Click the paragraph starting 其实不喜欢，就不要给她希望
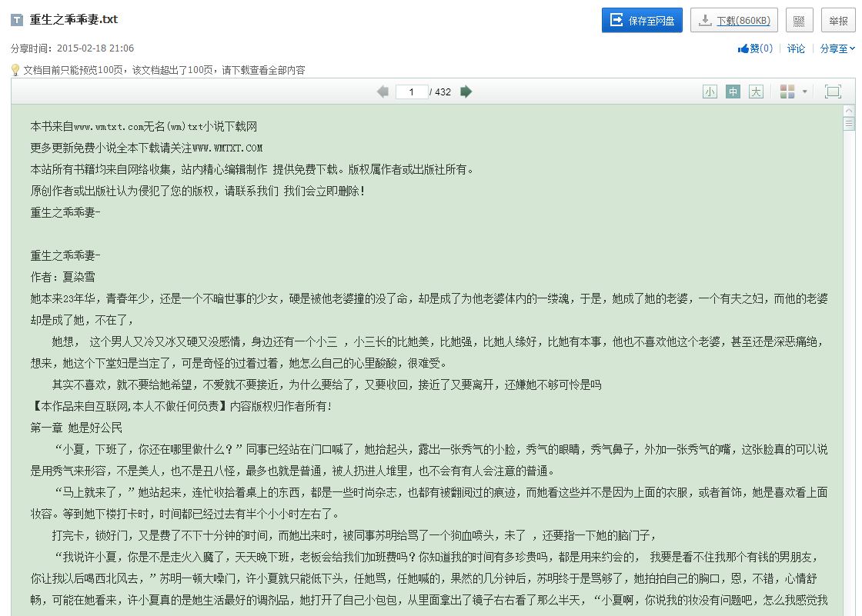The width and height of the screenshot is (862, 616). pos(326,385)
